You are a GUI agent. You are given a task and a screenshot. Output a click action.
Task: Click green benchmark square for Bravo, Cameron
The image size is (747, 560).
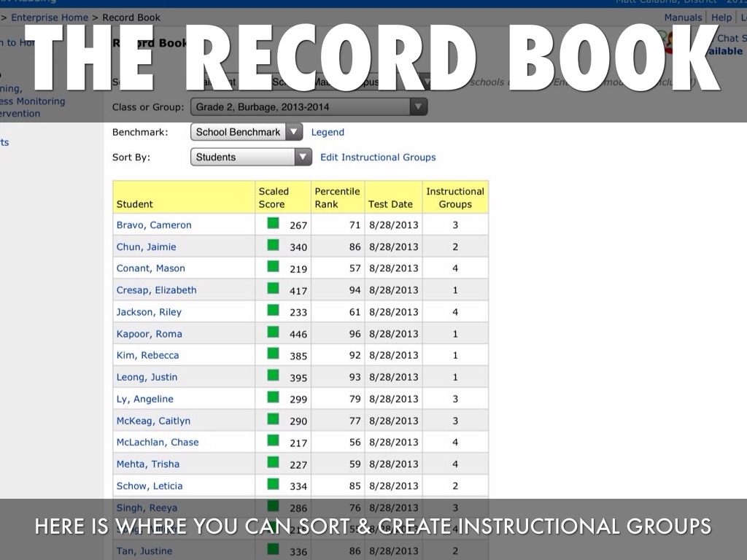click(x=274, y=224)
